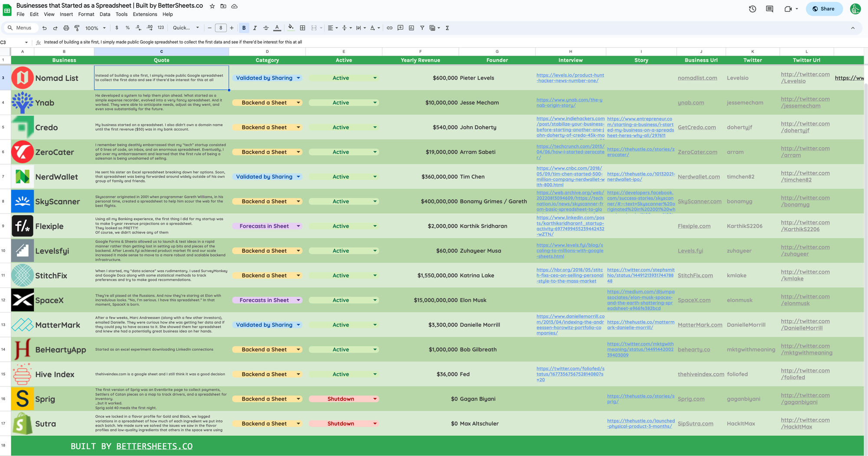The width and height of the screenshot is (868, 456).
Task: Apply percent format to the cell
Action: tap(128, 28)
